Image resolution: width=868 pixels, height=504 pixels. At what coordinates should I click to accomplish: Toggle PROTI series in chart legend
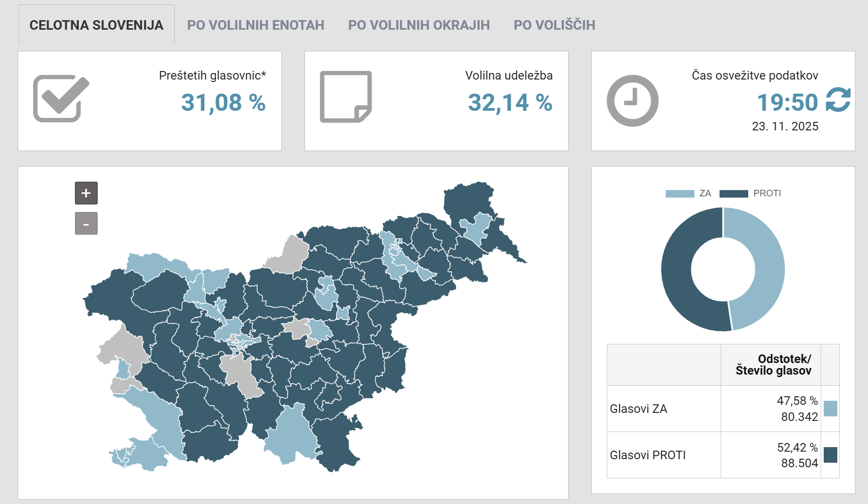pos(750,193)
